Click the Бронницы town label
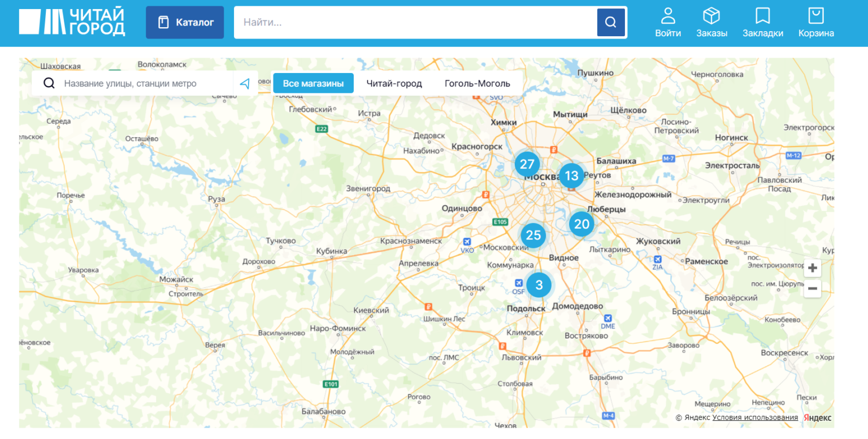The height and width of the screenshot is (439, 868). coord(691,312)
